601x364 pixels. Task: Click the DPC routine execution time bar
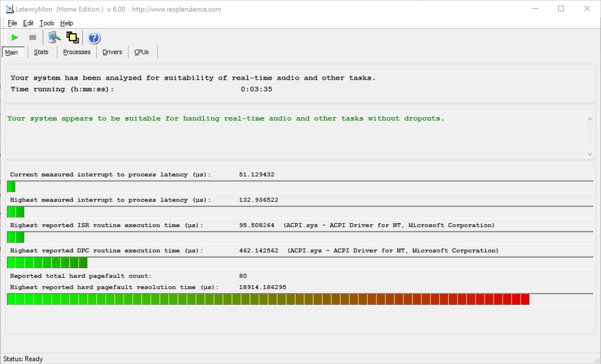(47, 263)
